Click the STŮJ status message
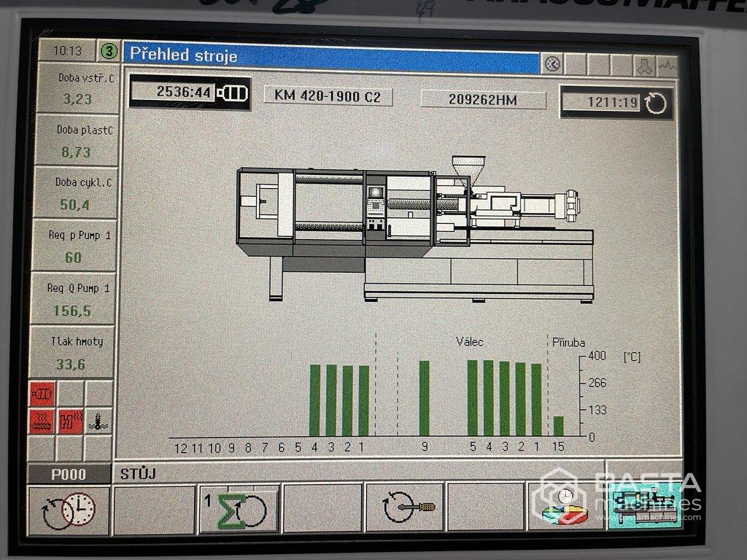 click(x=138, y=474)
